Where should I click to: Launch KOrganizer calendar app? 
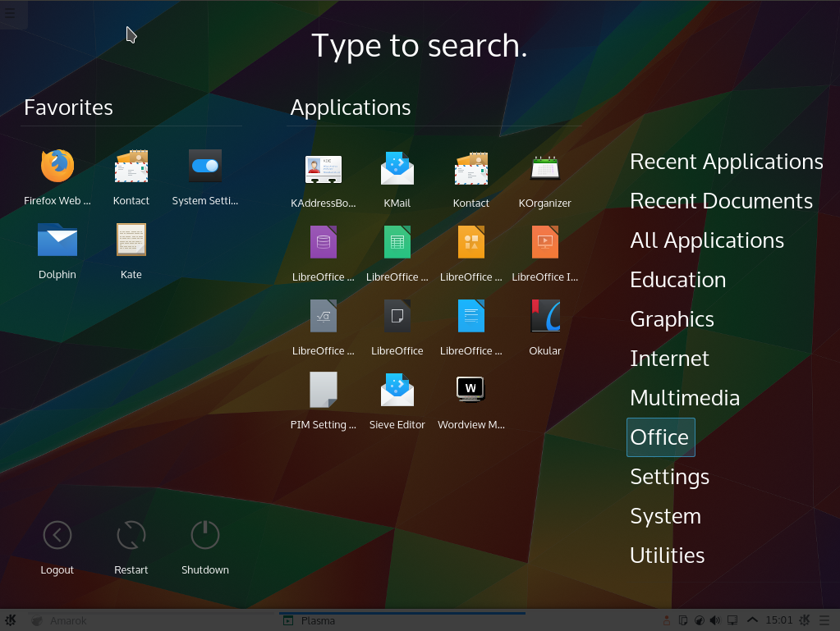point(545,180)
